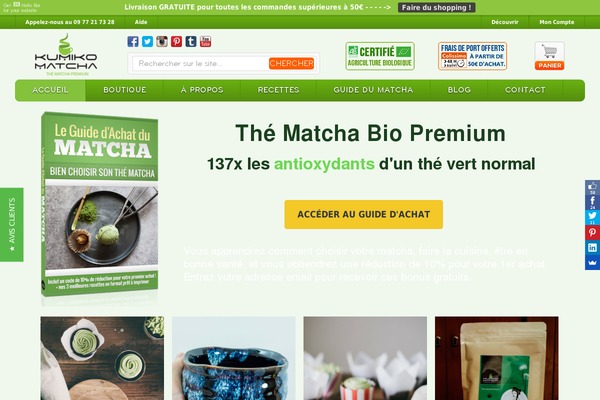
Task: Open the YouTube channel icon
Action: pyautogui.click(x=205, y=41)
